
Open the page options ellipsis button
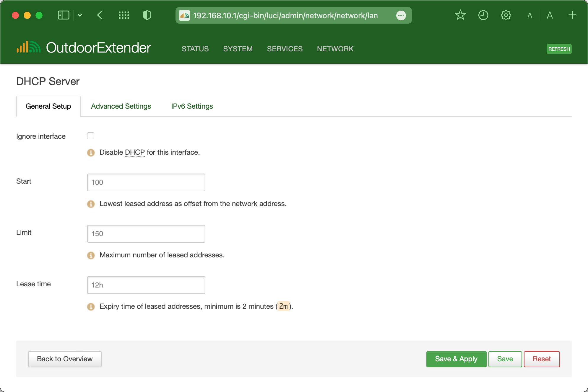(x=401, y=15)
